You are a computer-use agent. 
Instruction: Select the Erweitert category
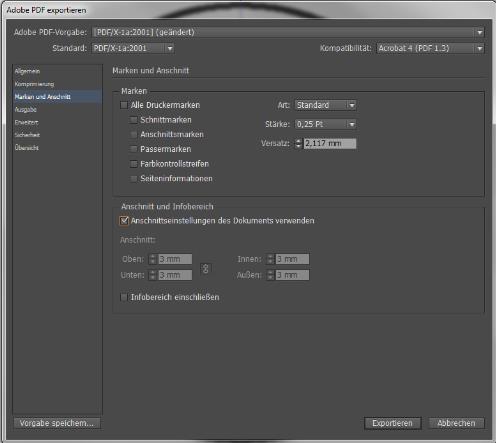point(26,122)
